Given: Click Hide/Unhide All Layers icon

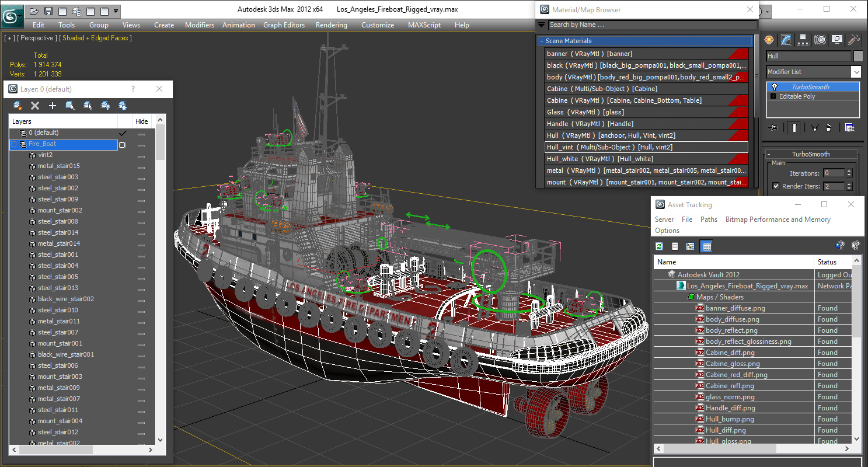Looking at the screenshot, I should (105, 106).
